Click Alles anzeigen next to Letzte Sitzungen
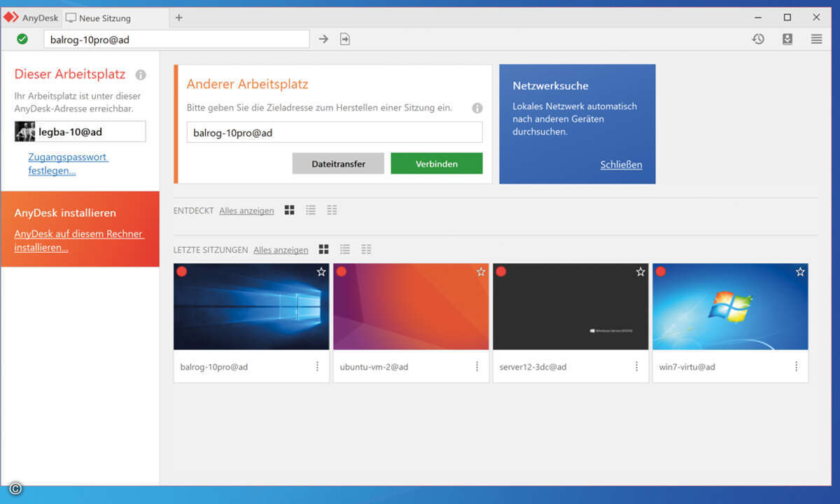The image size is (840, 504). pos(281,250)
